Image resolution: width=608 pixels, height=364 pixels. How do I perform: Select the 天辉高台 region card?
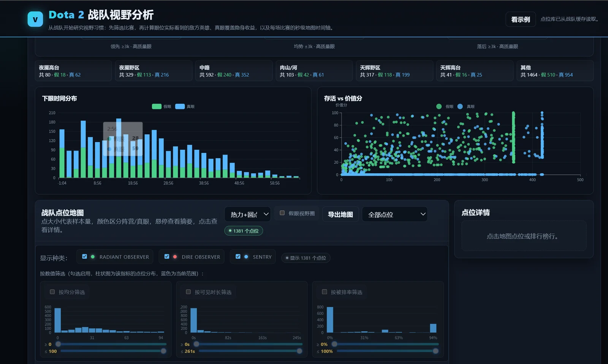(x=475, y=71)
